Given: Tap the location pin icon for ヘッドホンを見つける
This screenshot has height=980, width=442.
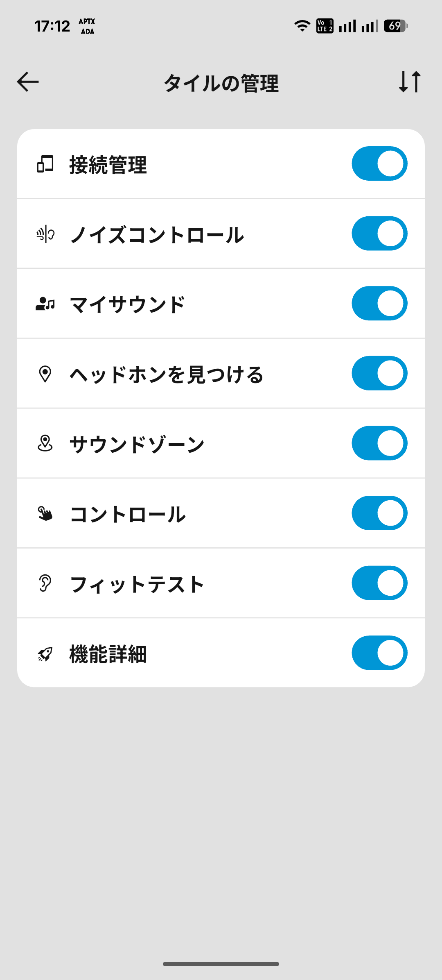Looking at the screenshot, I should pos(45,374).
